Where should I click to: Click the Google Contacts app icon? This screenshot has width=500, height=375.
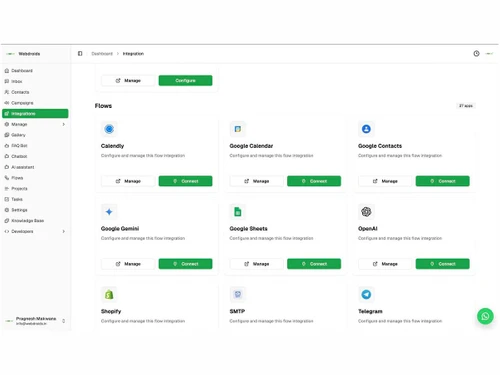click(366, 129)
